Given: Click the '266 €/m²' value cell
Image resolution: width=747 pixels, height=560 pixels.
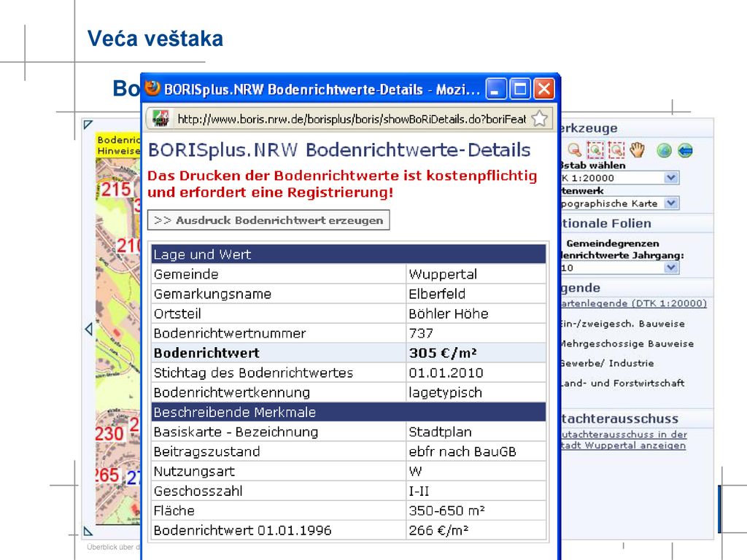Looking at the screenshot, I should [476, 530].
